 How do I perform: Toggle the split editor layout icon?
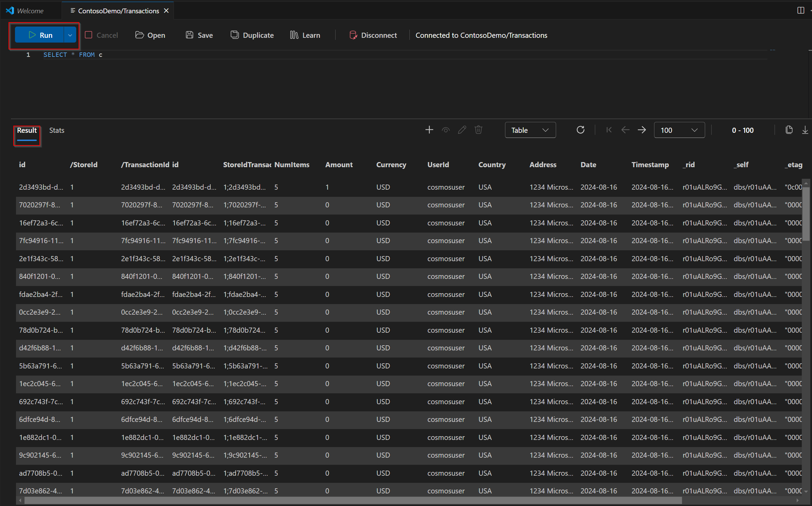tap(800, 11)
